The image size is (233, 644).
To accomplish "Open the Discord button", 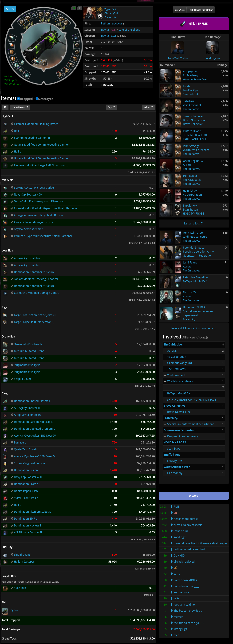I will [194, 496].
